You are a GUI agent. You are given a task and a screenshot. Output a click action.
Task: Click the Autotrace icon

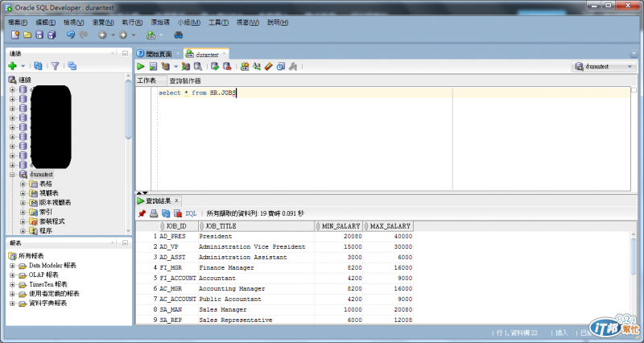(186, 66)
